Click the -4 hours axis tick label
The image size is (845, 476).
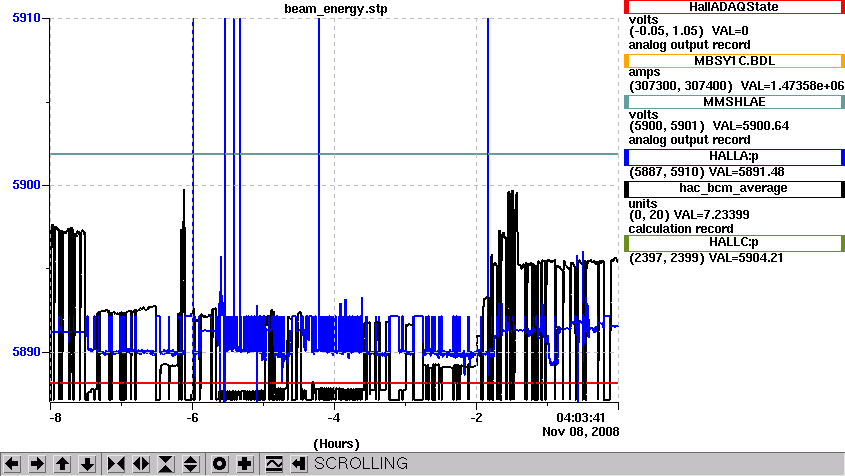click(334, 418)
